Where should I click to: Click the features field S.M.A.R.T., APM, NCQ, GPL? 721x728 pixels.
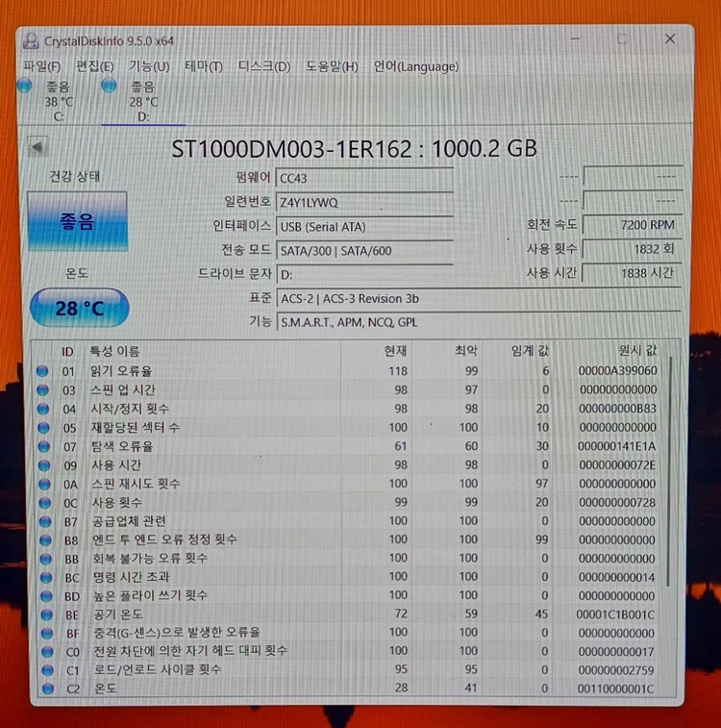pos(479,322)
